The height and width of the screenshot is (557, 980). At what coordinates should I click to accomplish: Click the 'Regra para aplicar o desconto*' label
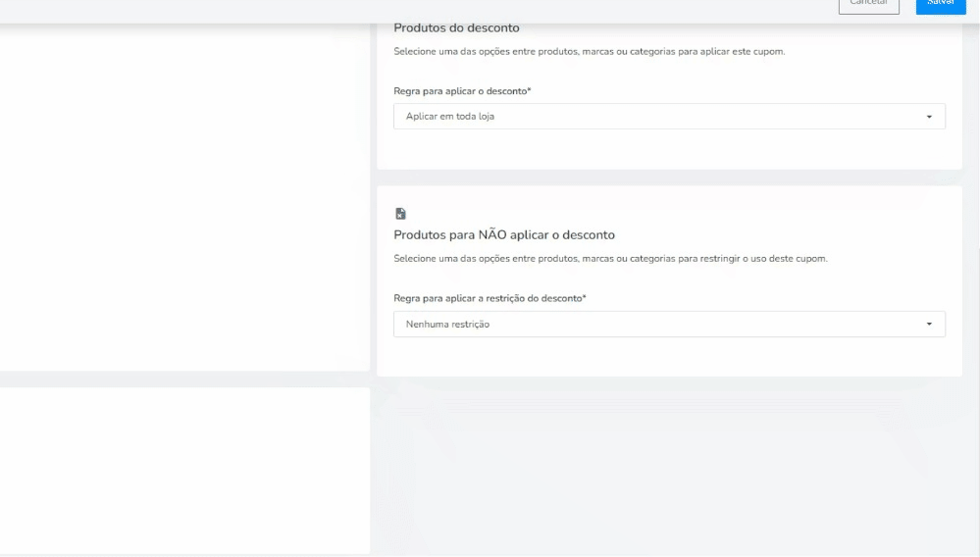coord(462,91)
